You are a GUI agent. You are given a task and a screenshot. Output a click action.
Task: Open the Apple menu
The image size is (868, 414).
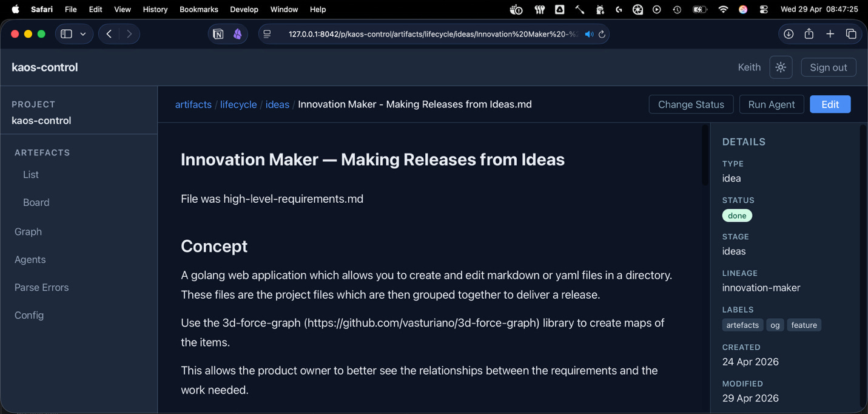16,9
